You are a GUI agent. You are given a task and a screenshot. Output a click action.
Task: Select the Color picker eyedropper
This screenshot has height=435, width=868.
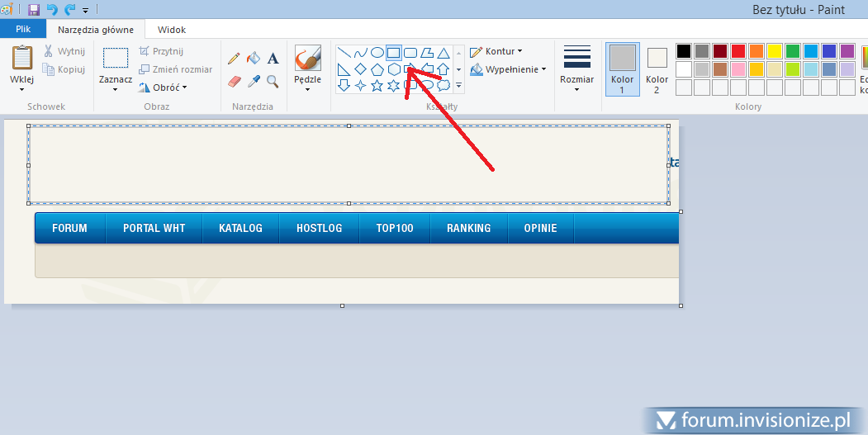click(254, 82)
